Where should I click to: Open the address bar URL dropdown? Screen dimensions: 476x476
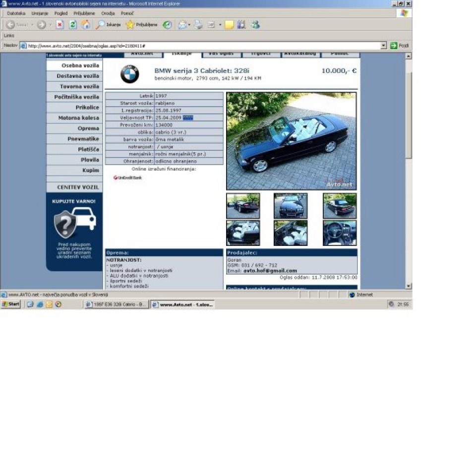click(384, 46)
